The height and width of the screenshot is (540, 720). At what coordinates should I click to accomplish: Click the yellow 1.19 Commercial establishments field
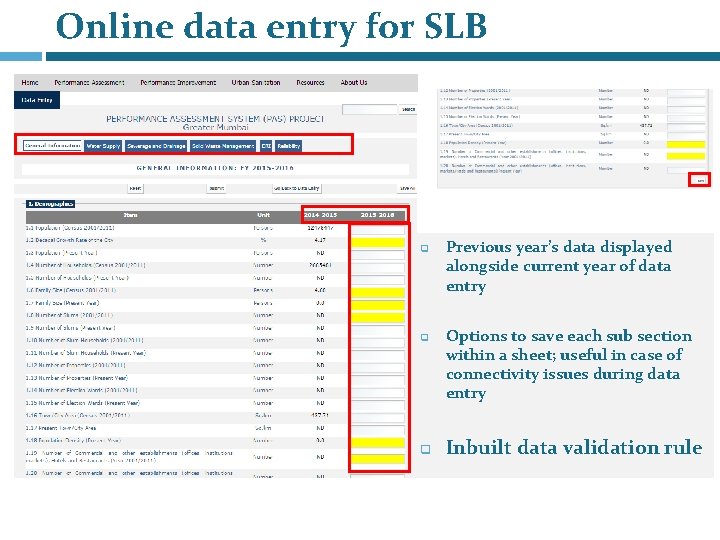(377, 459)
